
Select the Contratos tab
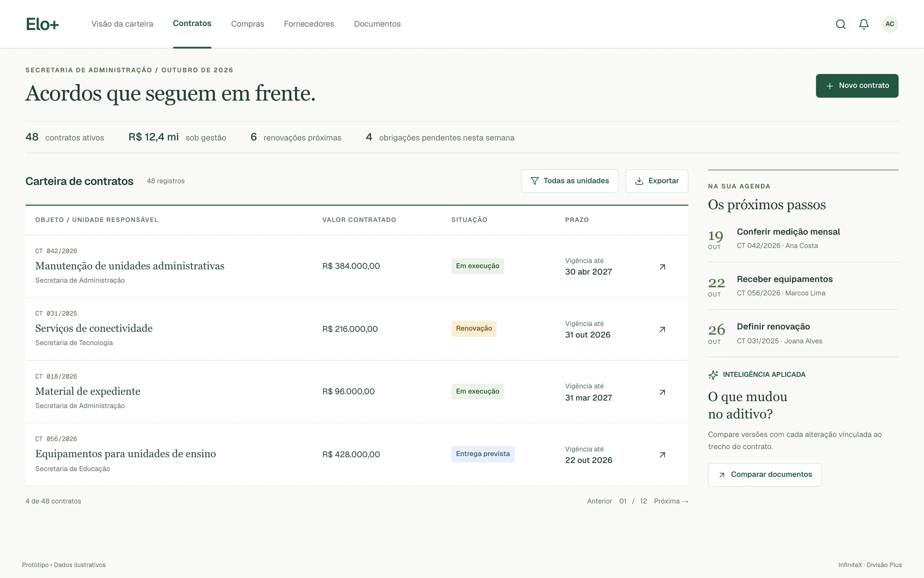[x=192, y=24]
